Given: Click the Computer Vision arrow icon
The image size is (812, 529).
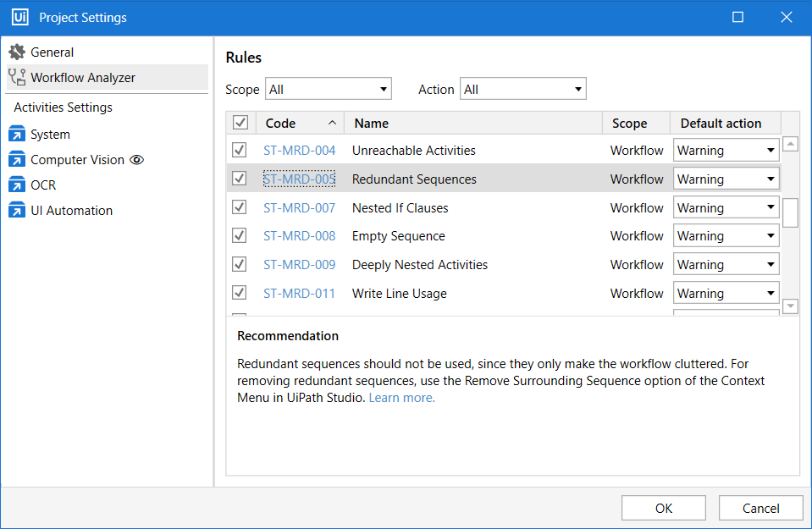Looking at the screenshot, I should point(17,160).
